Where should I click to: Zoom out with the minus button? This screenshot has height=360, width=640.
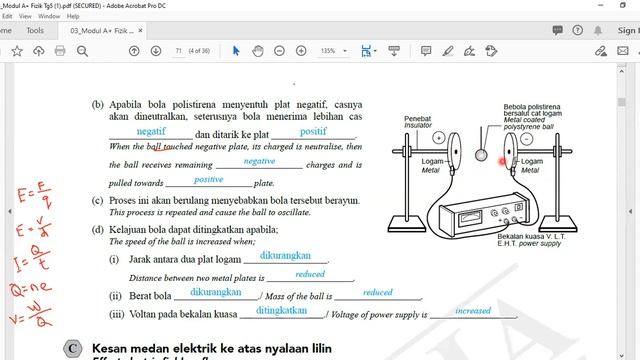click(x=279, y=51)
